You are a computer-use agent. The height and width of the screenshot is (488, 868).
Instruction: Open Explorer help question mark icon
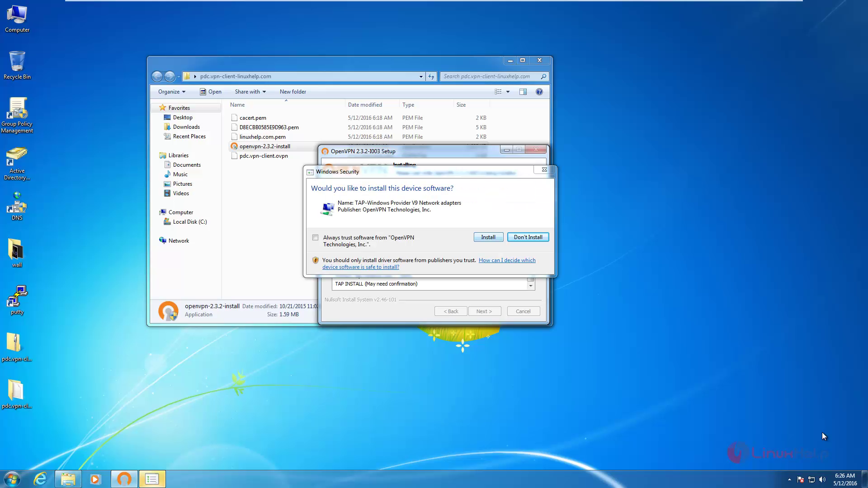point(539,92)
